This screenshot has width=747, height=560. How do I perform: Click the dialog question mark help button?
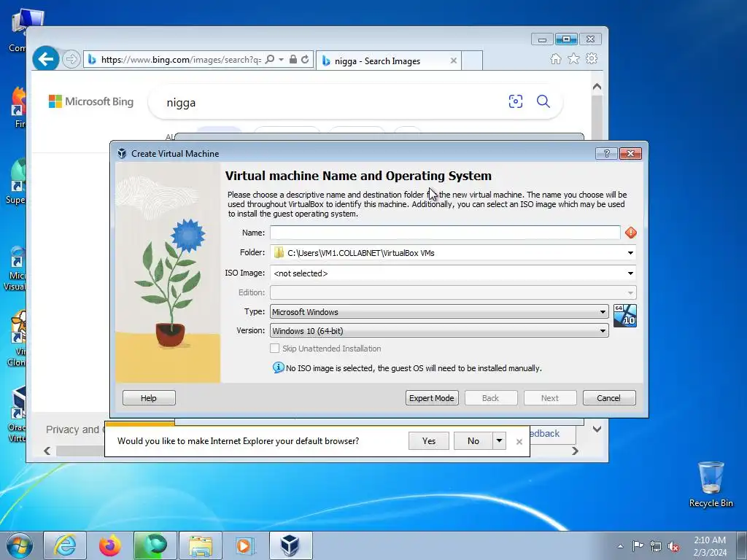606,153
